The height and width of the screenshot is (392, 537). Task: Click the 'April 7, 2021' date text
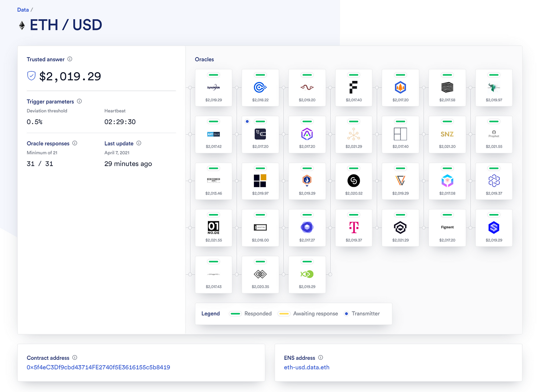point(117,153)
